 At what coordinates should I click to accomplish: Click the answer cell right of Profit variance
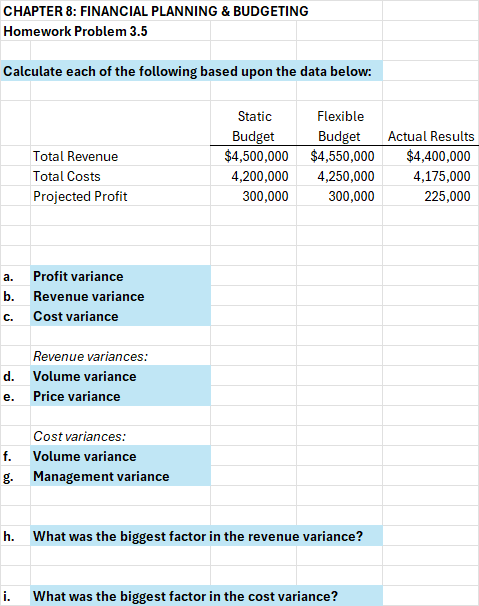click(254, 276)
